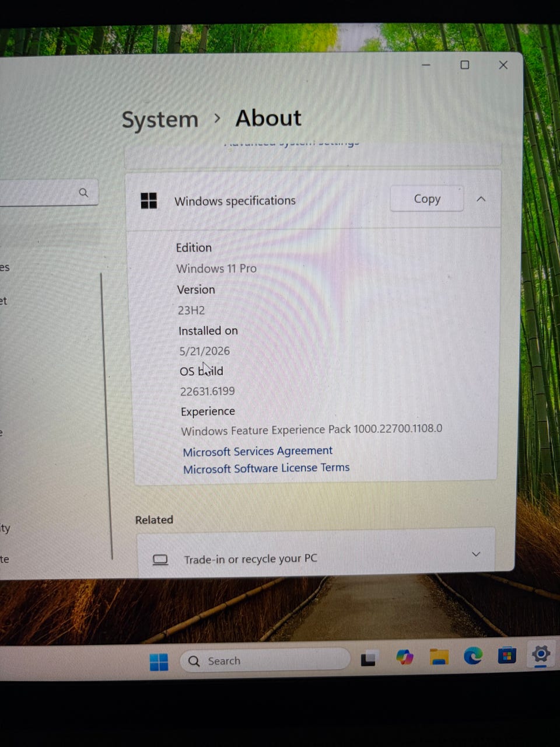Screen dimensions: 560x747
Task: Click the About page title
Action: click(x=268, y=118)
